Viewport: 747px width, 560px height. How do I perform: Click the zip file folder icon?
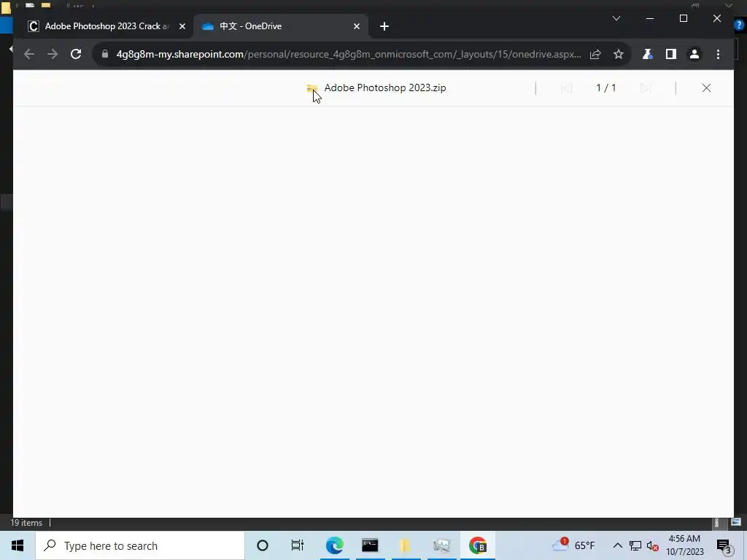(x=312, y=88)
